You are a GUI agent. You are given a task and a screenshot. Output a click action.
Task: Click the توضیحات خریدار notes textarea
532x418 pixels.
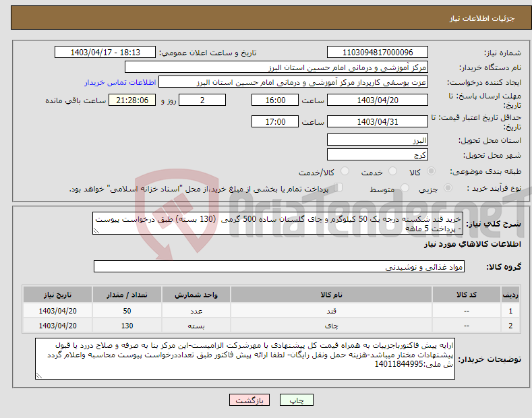(245, 359)
